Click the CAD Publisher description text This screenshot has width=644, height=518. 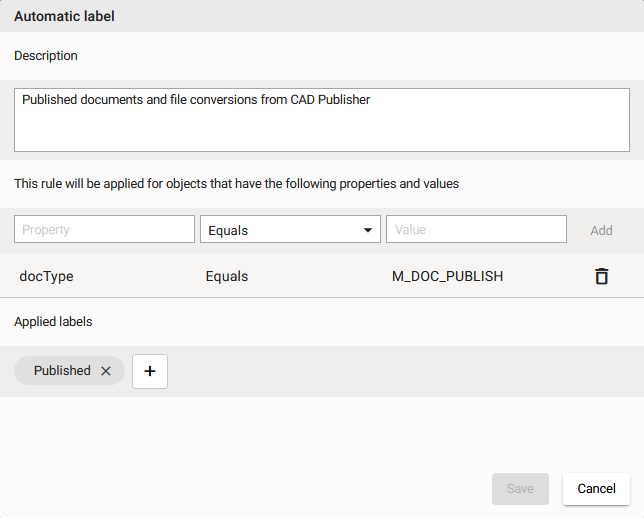[x=196, y=100]
